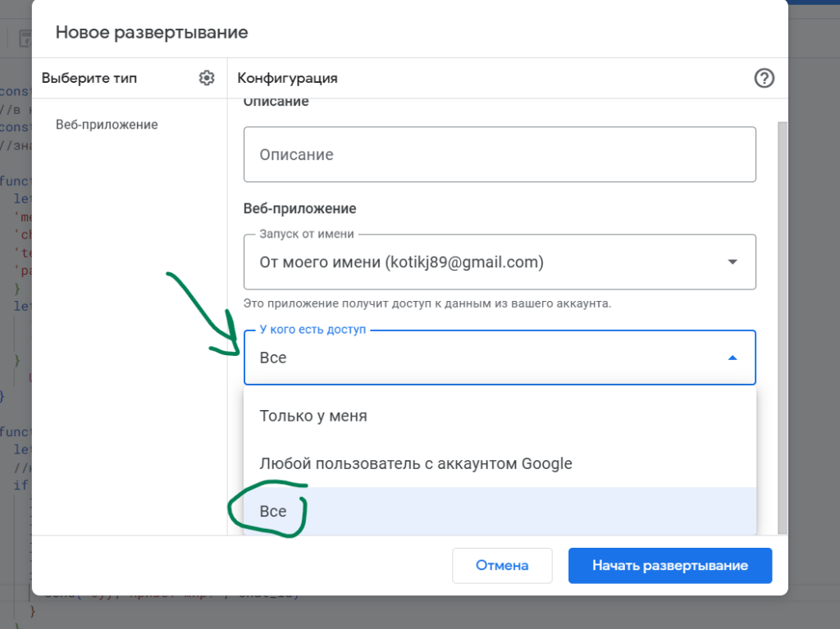The width and height of the screenshot is (840, 629).
Task: Open the help question mark icon
Action: click(764, 78)
